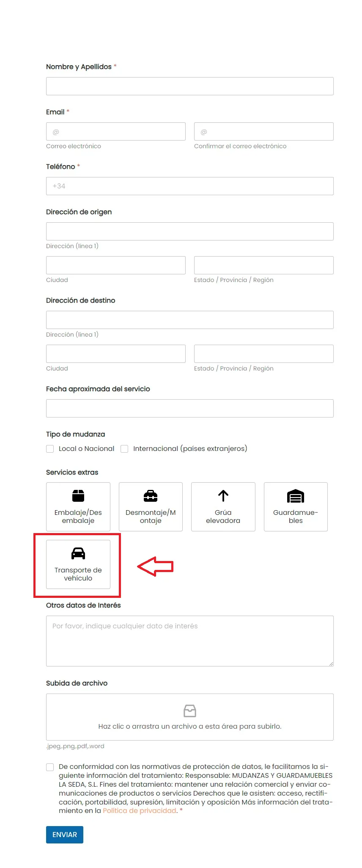The width and height of the screenshot is (362, 868).
Task: Click the Confirmar el correo electrónico field
Action: pos(264,132)
